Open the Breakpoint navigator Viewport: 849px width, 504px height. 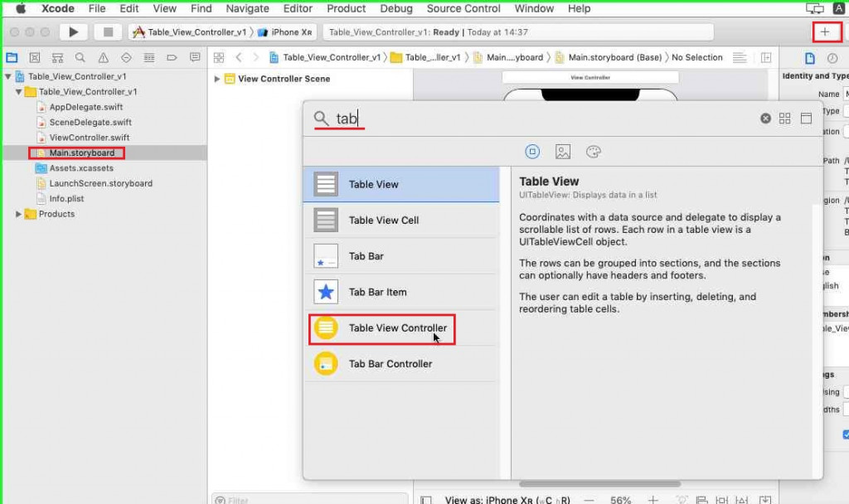[x=172, y=57]
